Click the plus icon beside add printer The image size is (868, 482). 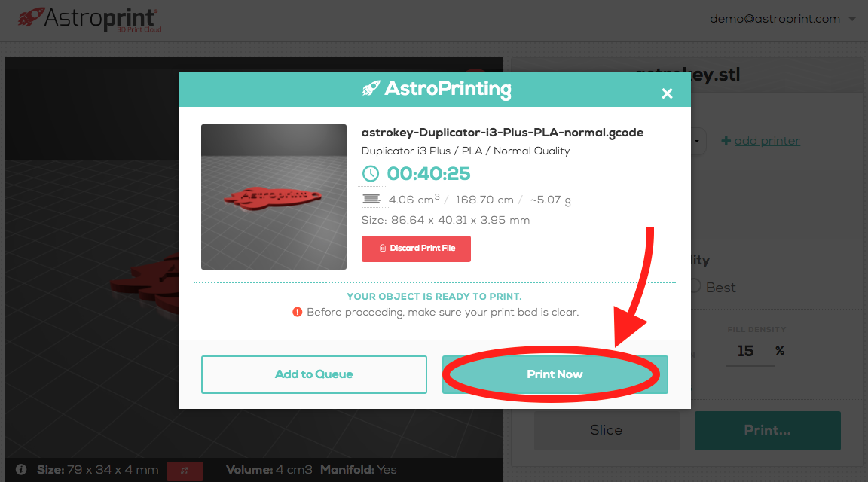coord(726,141)
